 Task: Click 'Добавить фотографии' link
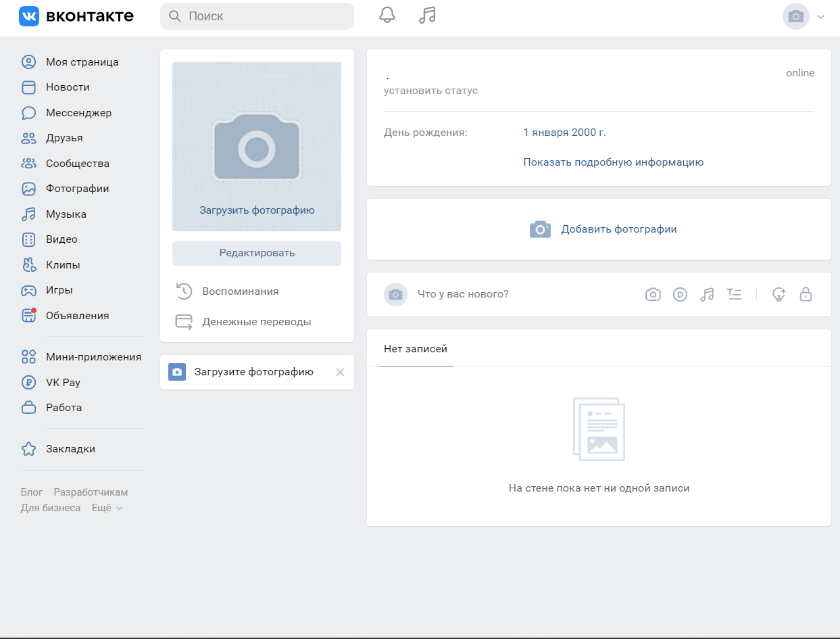pos(618,229)
